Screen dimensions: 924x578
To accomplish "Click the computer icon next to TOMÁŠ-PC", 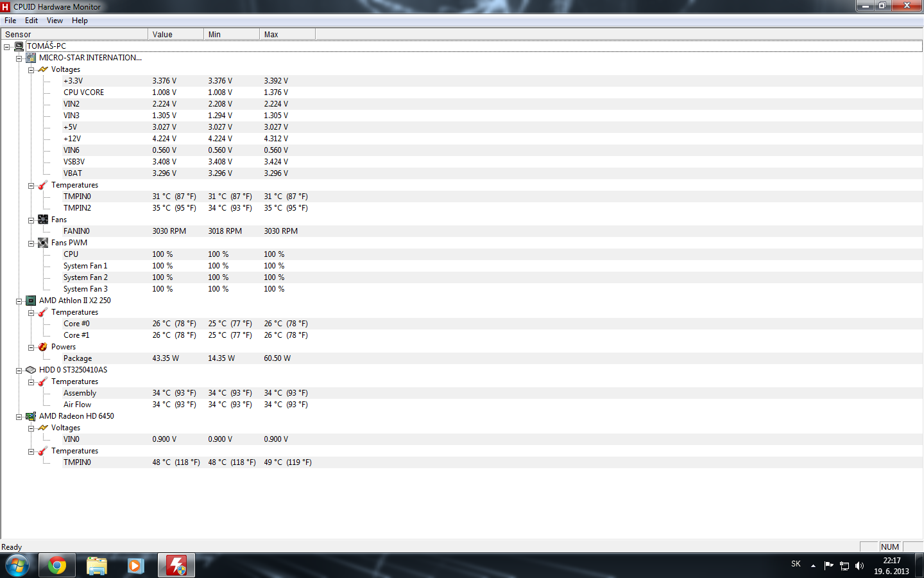I will tap(19, 46).
